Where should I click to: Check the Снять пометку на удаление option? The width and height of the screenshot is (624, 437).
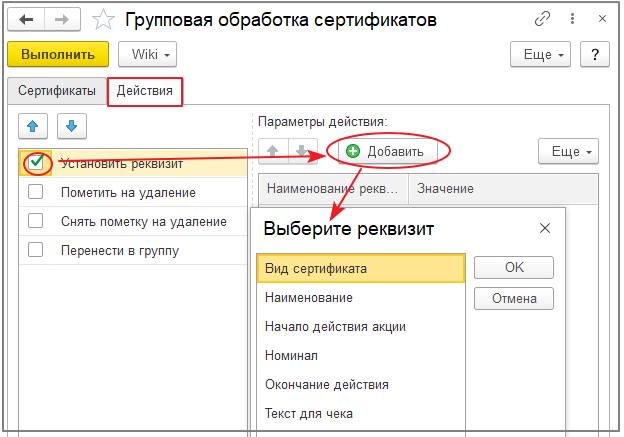tap(36, 221)
